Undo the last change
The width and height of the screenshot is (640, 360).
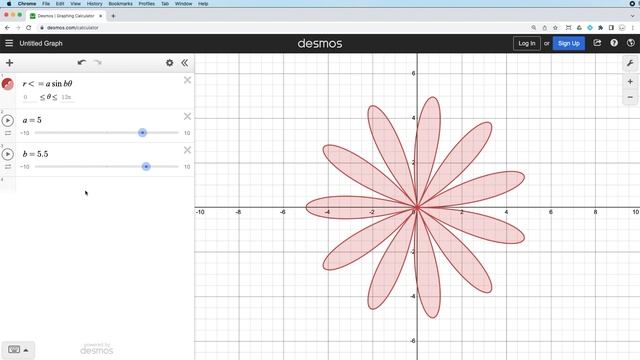click(x=82, y=62)
